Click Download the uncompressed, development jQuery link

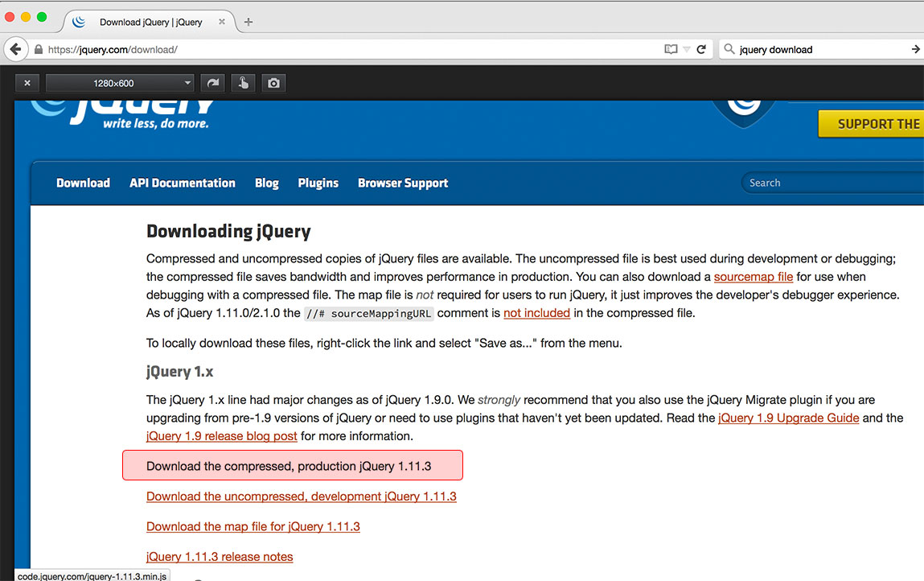301,497
